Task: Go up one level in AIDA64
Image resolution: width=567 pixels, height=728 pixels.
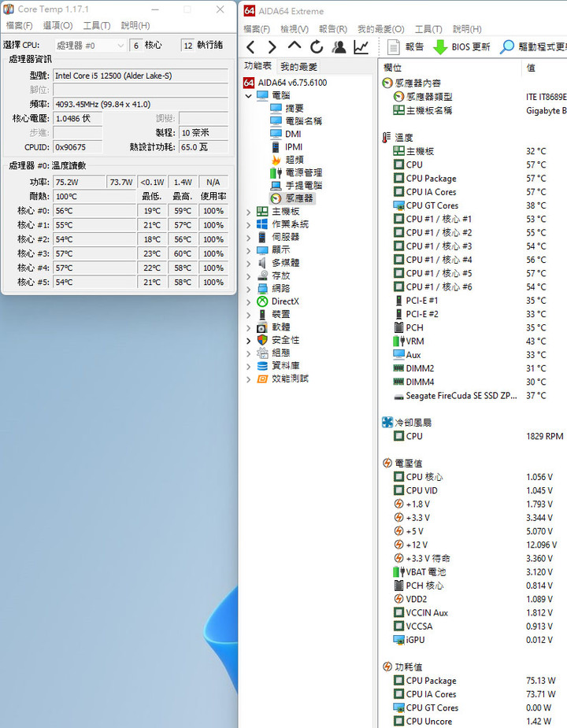Action: tap(295, 46)
